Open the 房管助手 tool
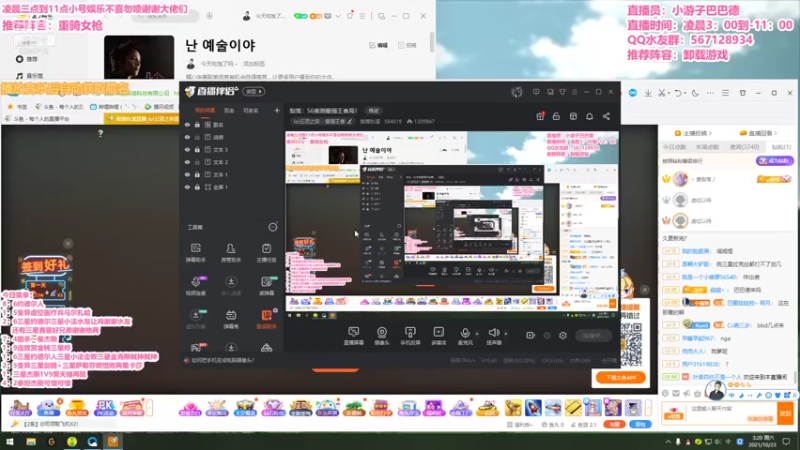Screen dimensions: 800x450 pos(231,253)
